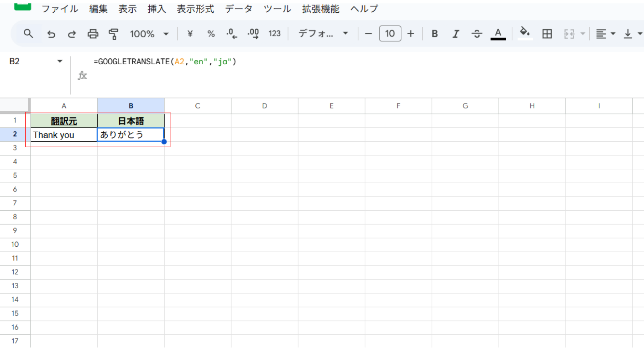Open the text color picker

(498, 34)
